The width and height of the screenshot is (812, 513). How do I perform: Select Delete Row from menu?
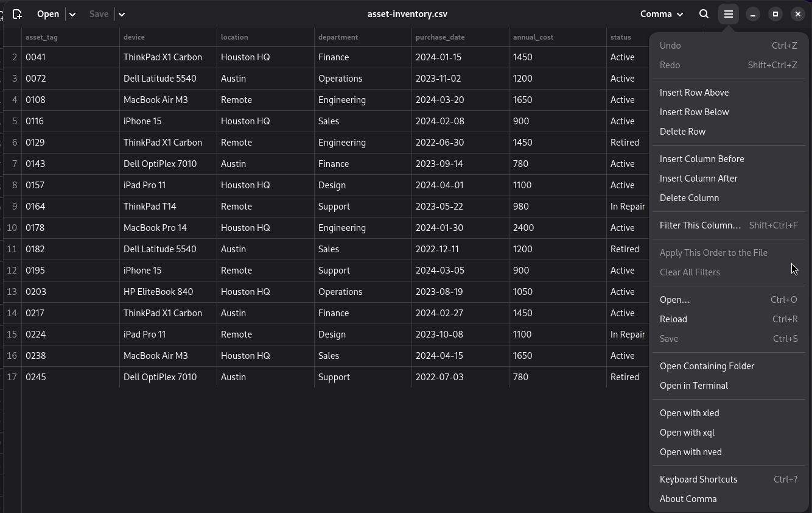(729, 132)
